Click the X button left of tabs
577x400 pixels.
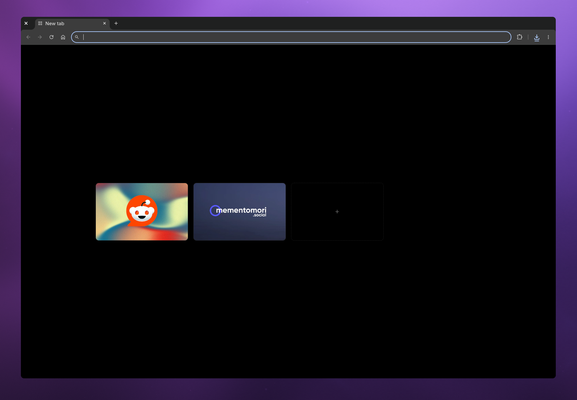click(x=26, y=24)
